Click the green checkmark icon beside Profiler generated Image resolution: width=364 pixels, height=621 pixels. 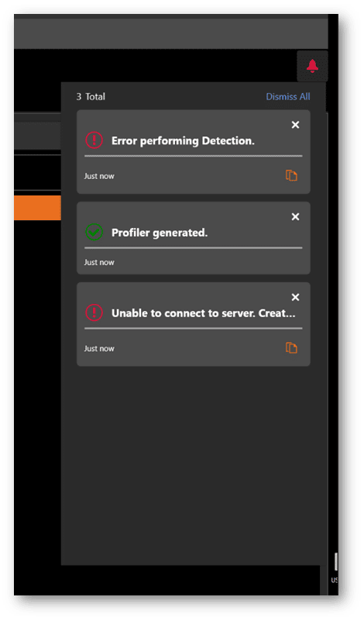94,232
